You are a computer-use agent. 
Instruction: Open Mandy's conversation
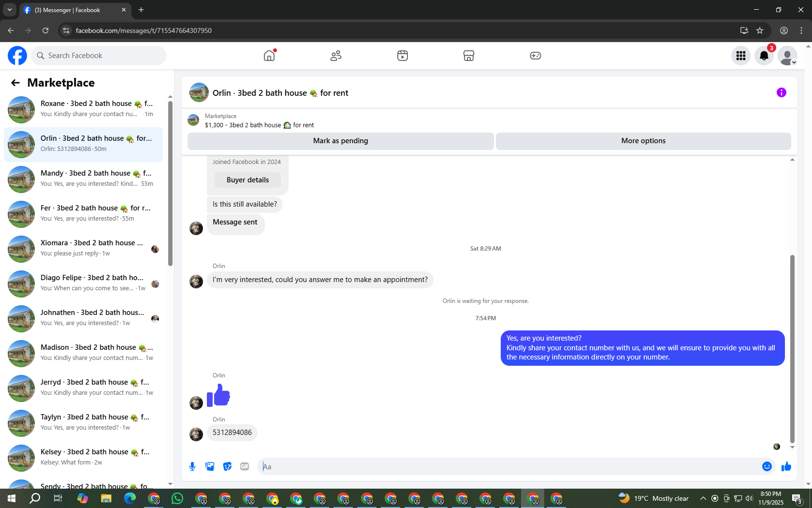point(83,179)
